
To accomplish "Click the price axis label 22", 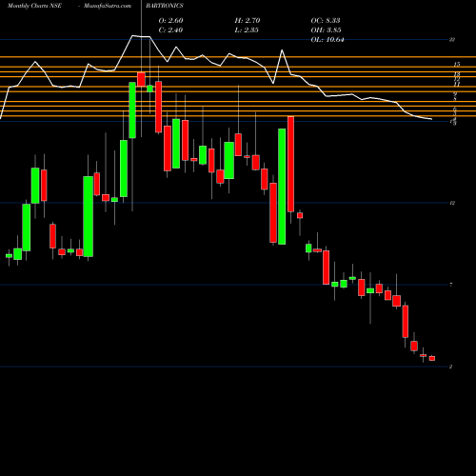I will coord(452,40).
